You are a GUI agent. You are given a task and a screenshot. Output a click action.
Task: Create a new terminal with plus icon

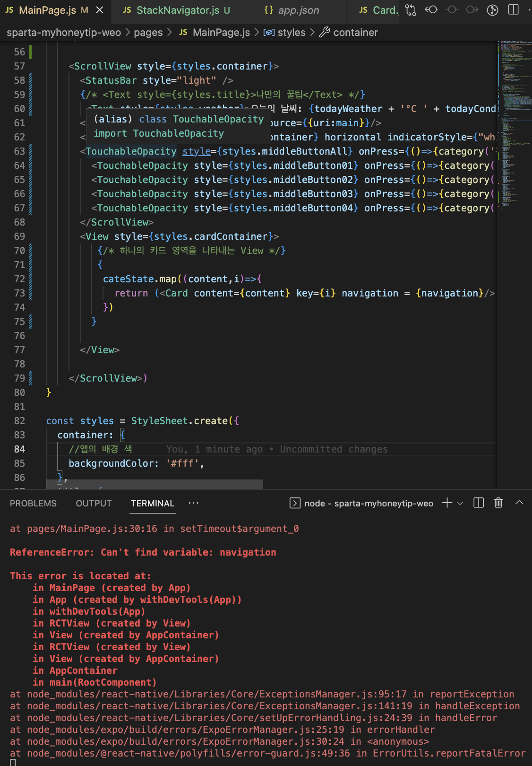click(447, 503)
